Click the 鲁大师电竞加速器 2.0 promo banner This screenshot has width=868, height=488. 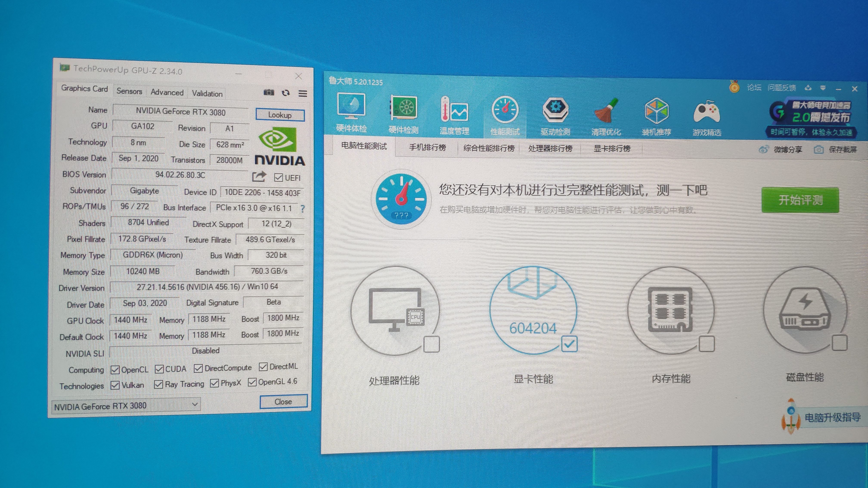click(811, 118)
